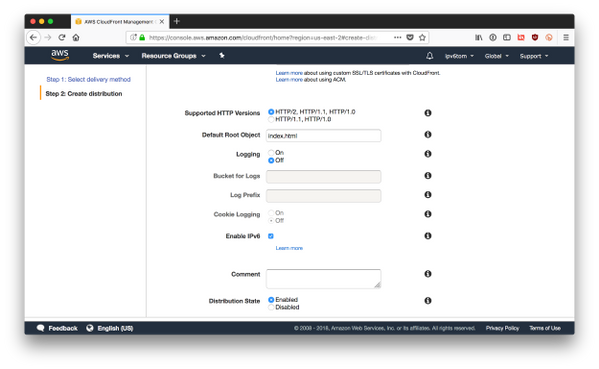Open Learn more about custom SSL/TLS certificates
Screen dimensions: 599x369
click(x=289, y=73)
